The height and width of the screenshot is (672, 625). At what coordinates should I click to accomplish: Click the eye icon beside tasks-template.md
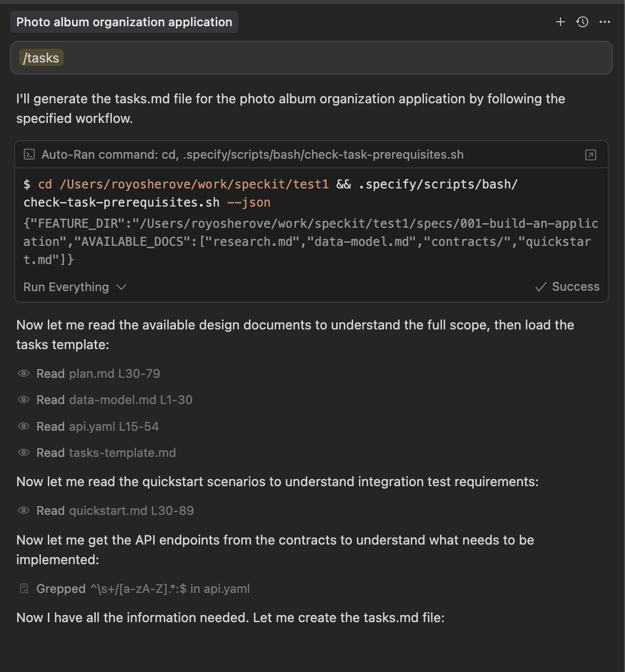point(24,452)
